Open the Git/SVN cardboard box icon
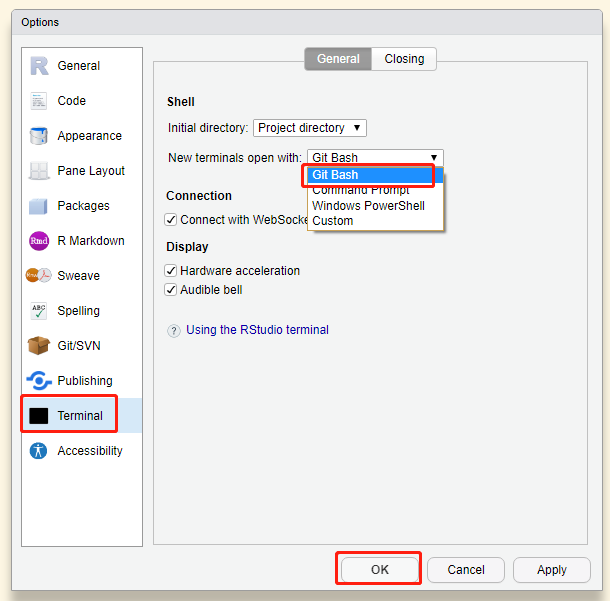610x601 pixels. (39, 346)
